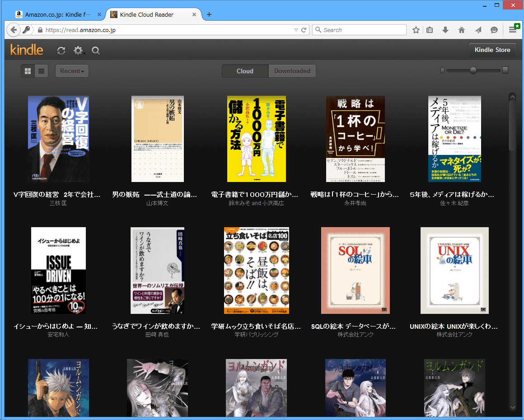Toggle the smaller cover size square
524x420 pixels.
click(x=442, y=71)
